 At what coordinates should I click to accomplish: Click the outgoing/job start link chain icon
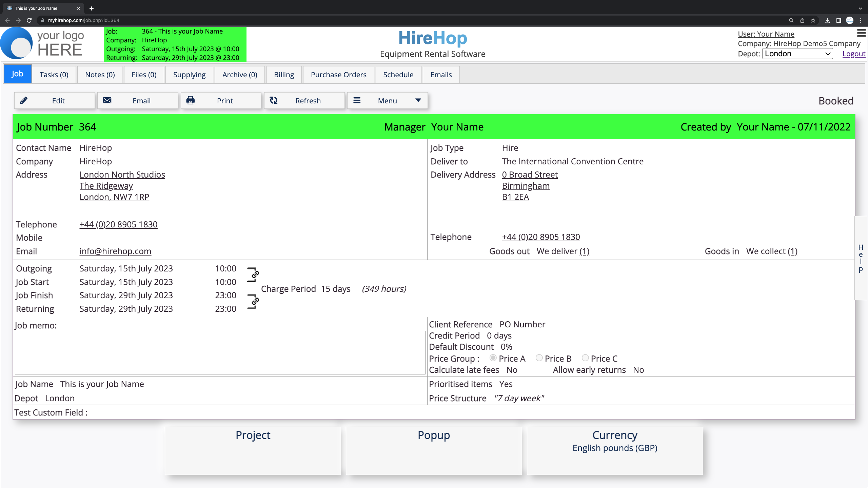[x=255, y=274]
